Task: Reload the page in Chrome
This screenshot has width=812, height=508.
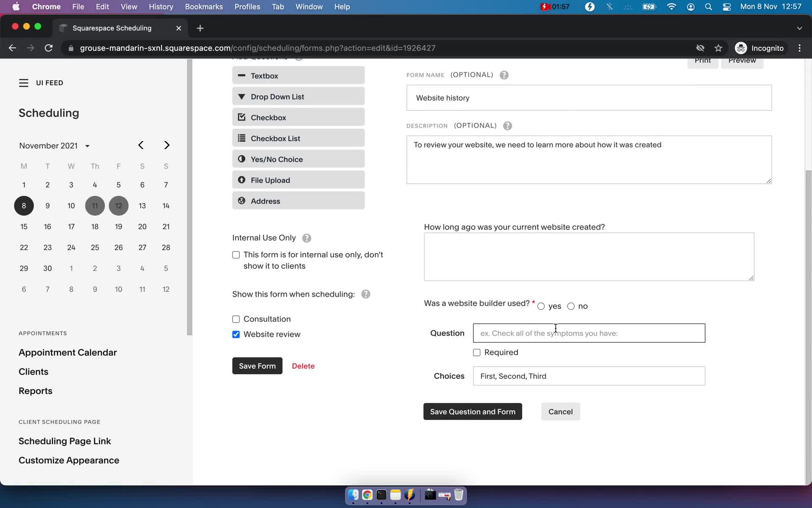Action: (49, 48)
